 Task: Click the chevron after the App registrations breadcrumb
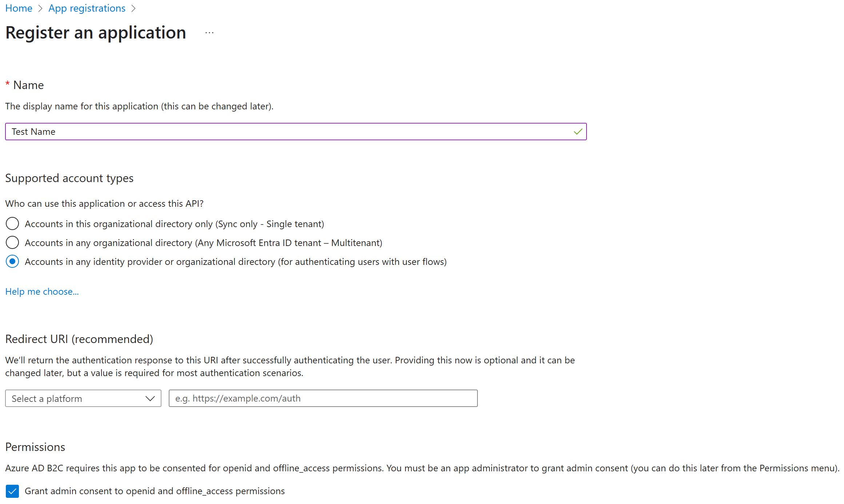(133, 8)
